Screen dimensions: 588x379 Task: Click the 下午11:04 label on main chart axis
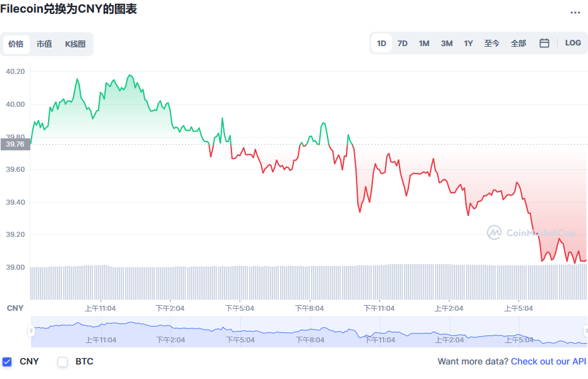pos(379,308)
